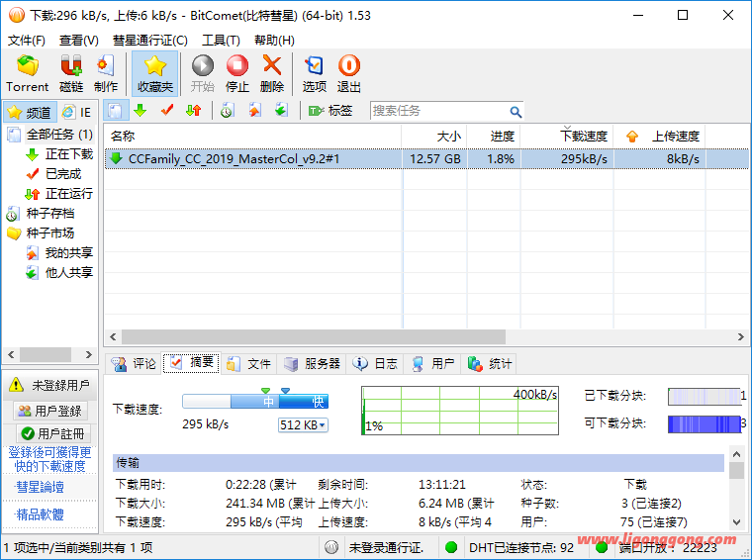Open the 彗星論壇 forum link

coord(40,487)
